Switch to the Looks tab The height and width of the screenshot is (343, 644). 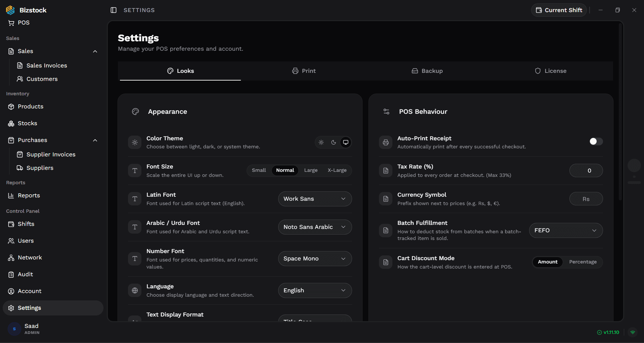[180, 71]
